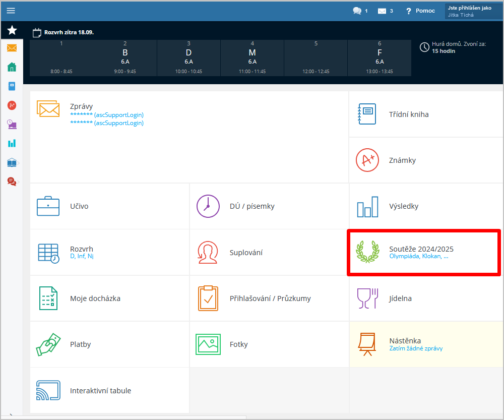The image size is (504, 420).
Task: Open the Fotky picture icon
Action: pos(208,344)
